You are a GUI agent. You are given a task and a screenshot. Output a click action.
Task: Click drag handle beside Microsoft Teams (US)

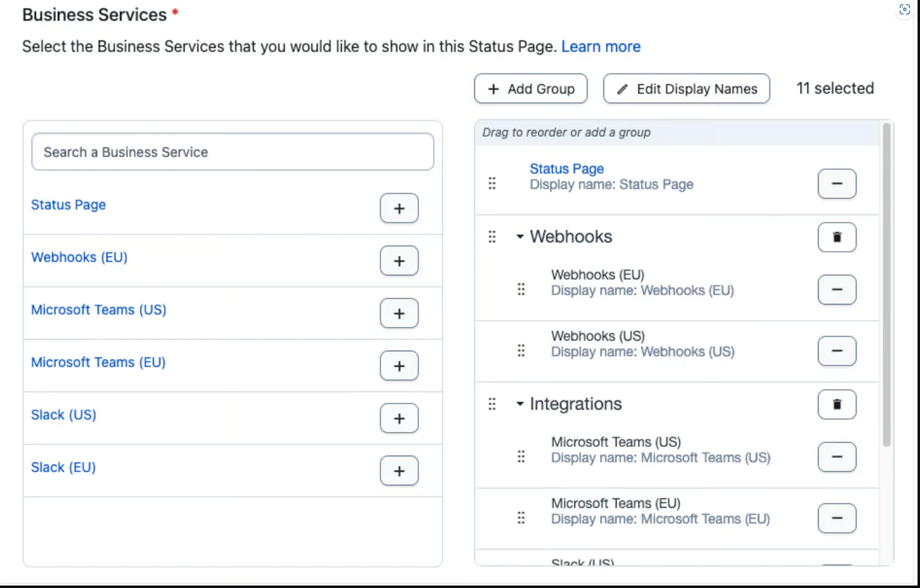(x=521, y=457)
